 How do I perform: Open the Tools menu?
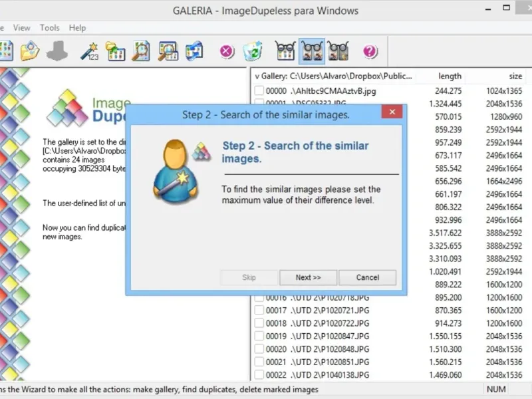coord(49,28)
